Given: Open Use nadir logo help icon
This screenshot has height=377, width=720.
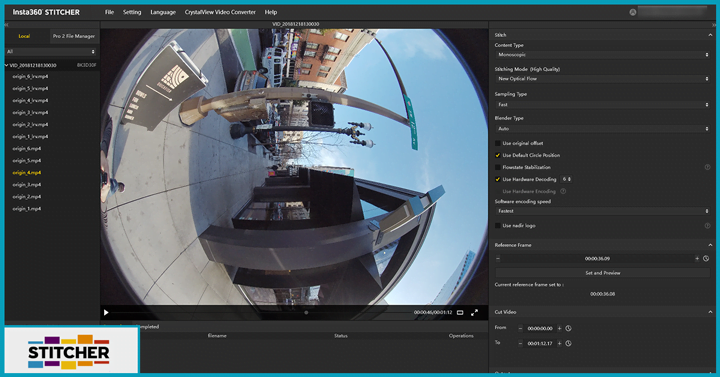Looking at the screenshot, I should click(708, 225).
